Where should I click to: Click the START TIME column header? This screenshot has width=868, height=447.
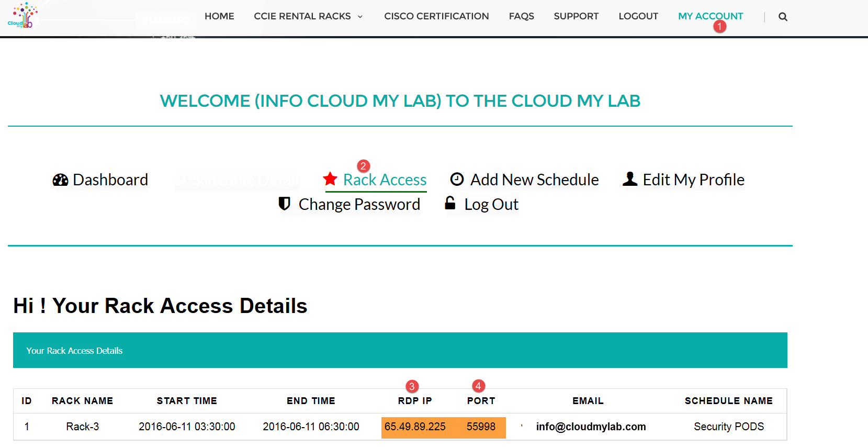point(187,401)
